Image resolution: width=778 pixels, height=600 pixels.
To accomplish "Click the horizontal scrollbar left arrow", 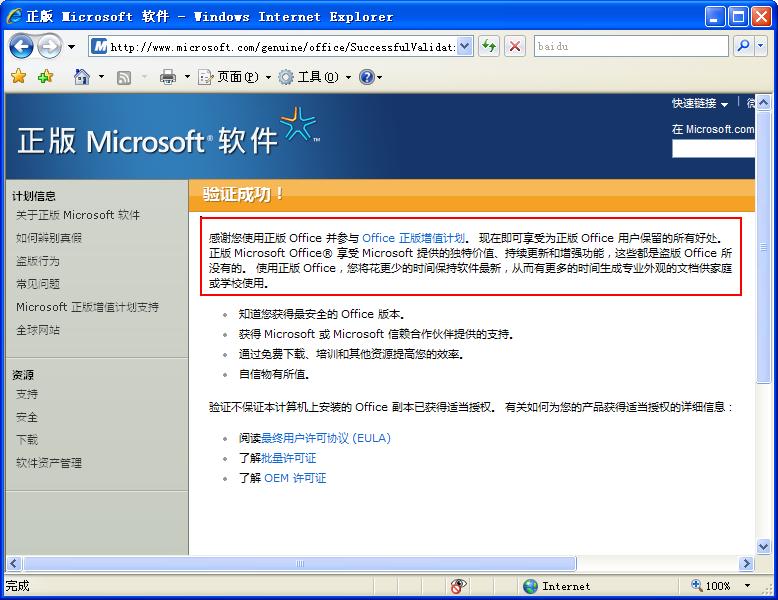I will pos(13,563).
